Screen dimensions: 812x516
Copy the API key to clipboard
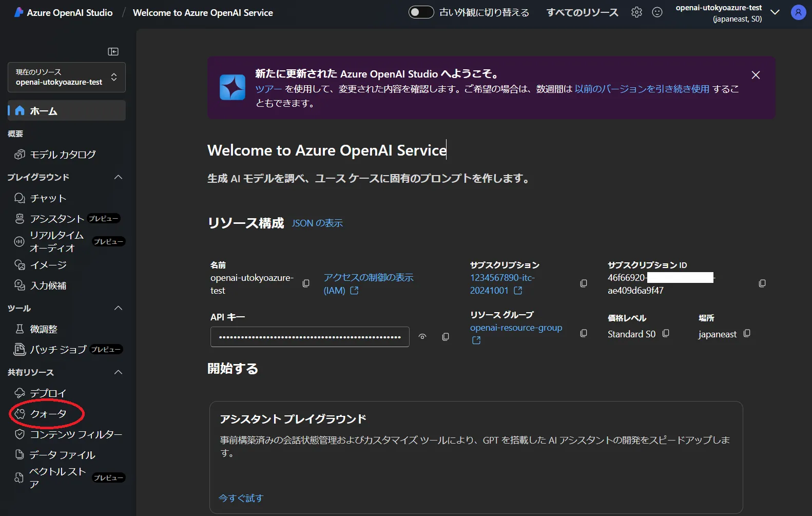(x=446, y=337)
